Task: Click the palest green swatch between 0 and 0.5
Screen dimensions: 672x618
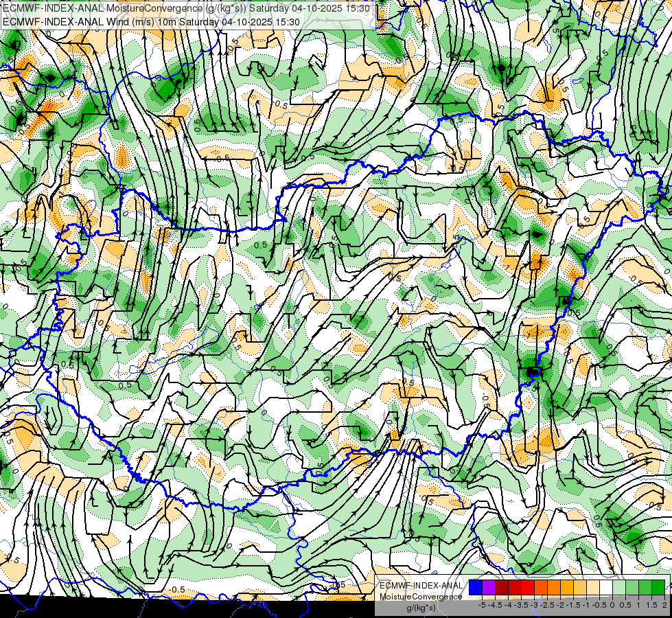Action: tap(619, 587)
